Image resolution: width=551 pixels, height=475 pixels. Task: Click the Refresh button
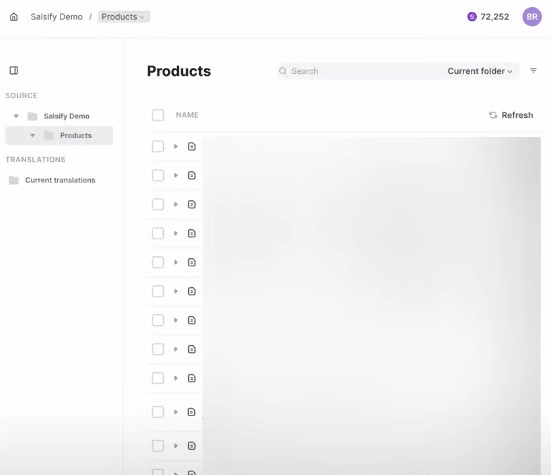click(511, 115)
